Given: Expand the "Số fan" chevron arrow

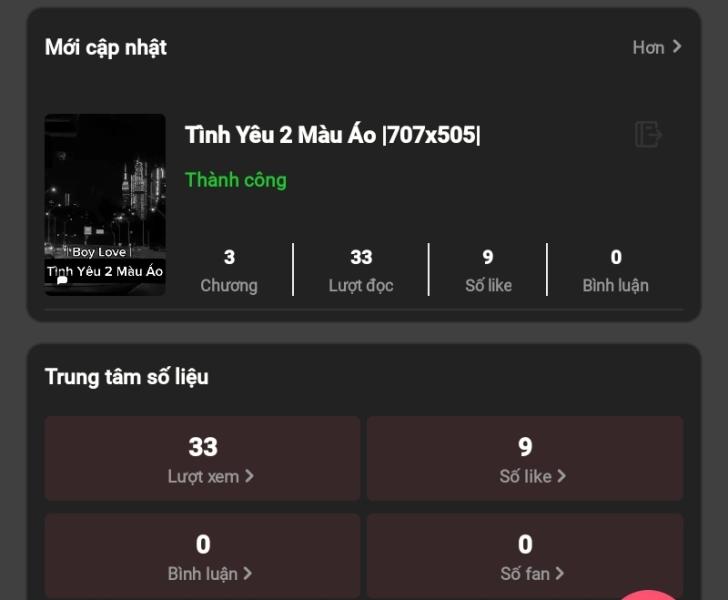Looking at the screenshot, I should point(559,573).
